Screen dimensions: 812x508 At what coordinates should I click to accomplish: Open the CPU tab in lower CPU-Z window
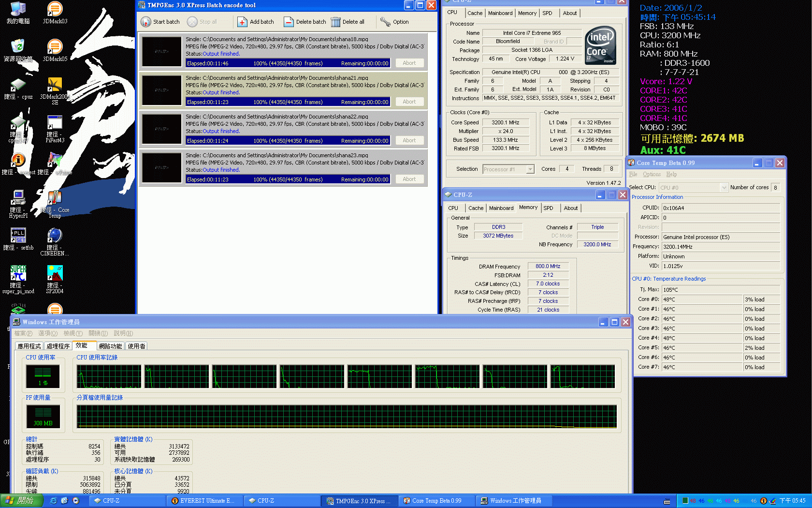pos(453,208)
